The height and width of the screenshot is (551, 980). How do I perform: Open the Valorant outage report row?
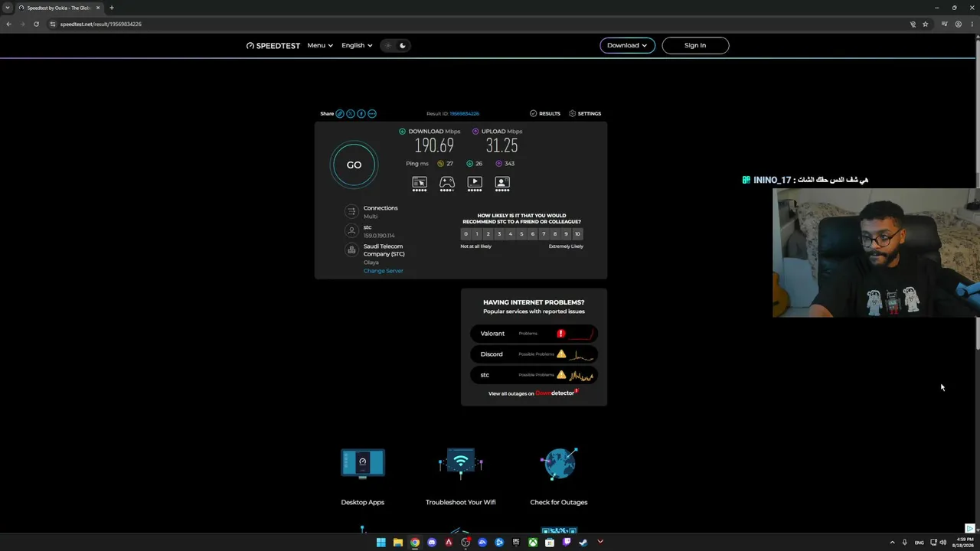534,334
